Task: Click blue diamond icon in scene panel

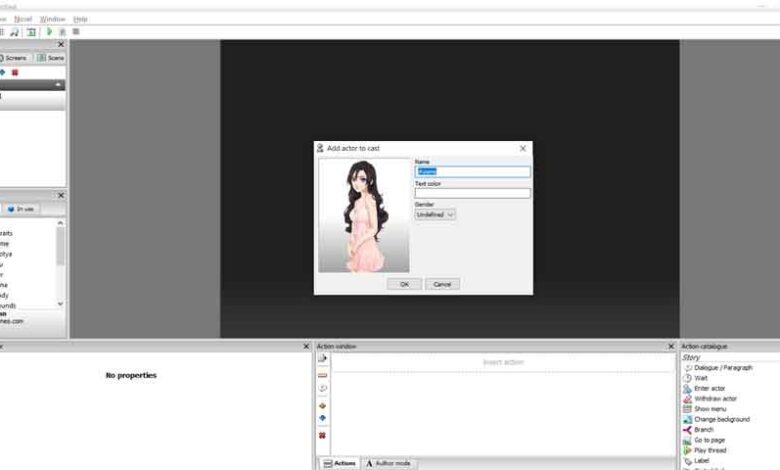Action: click(x=2, y=73)
